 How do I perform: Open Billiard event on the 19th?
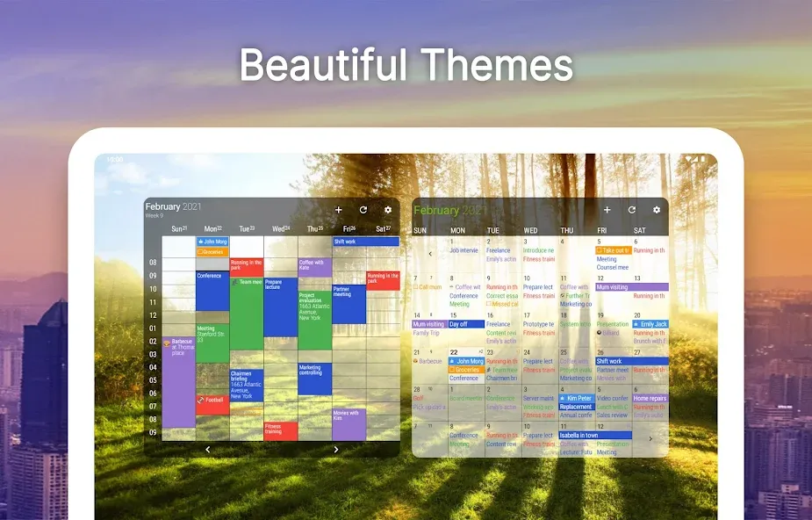coord(607,333)
